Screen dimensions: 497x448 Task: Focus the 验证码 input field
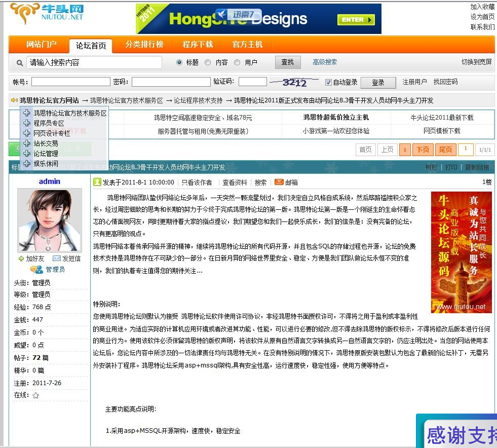253,82
